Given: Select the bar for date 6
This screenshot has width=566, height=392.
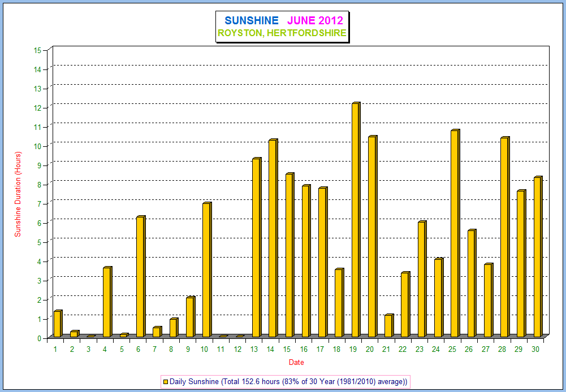Looking at the screenshot, I should coord(141,277).
